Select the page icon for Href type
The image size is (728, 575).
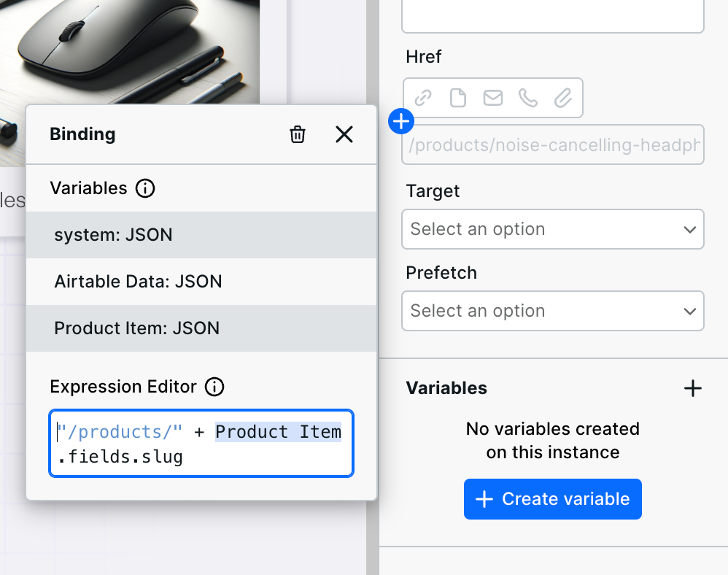click(458, 98)
